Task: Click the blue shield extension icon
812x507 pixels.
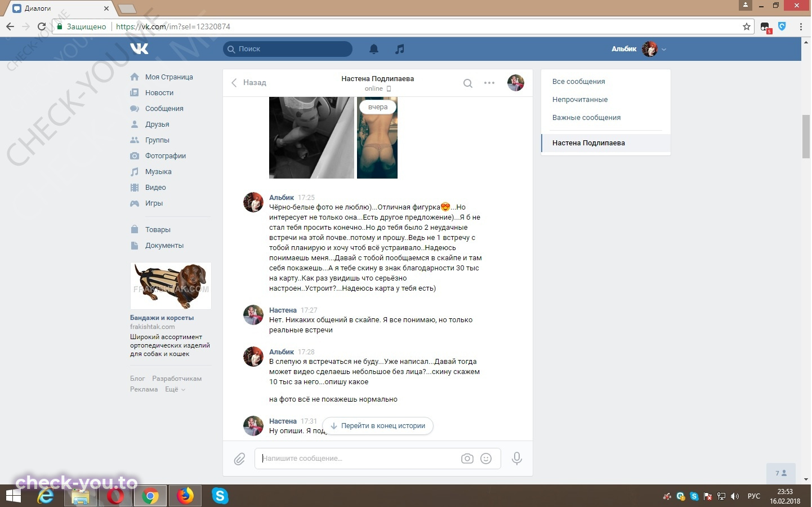Action: [782, 26]
